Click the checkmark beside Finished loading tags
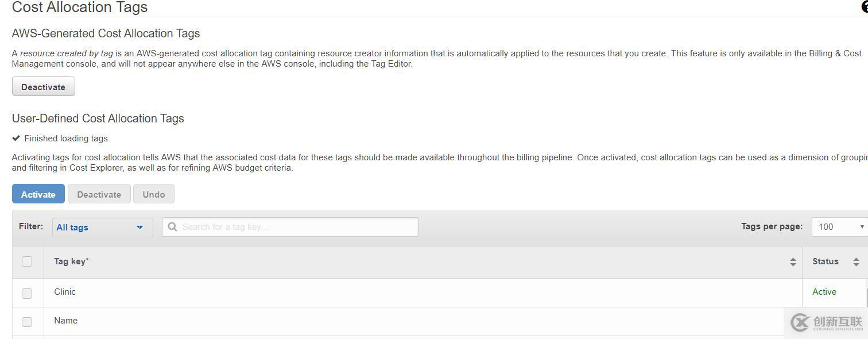Screen dimensions: 868x339 pos(16,138)
